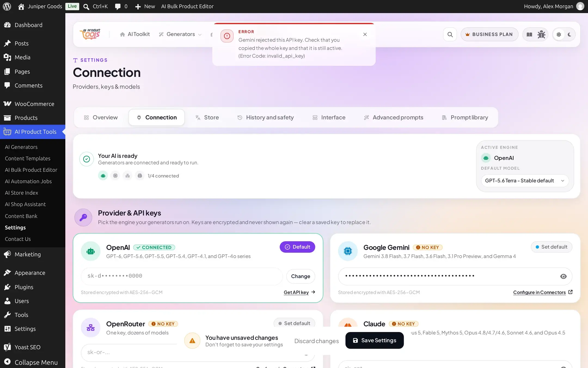Click the Business Plan button
This screenshot has height=368, width=588.
coord(489,34)
